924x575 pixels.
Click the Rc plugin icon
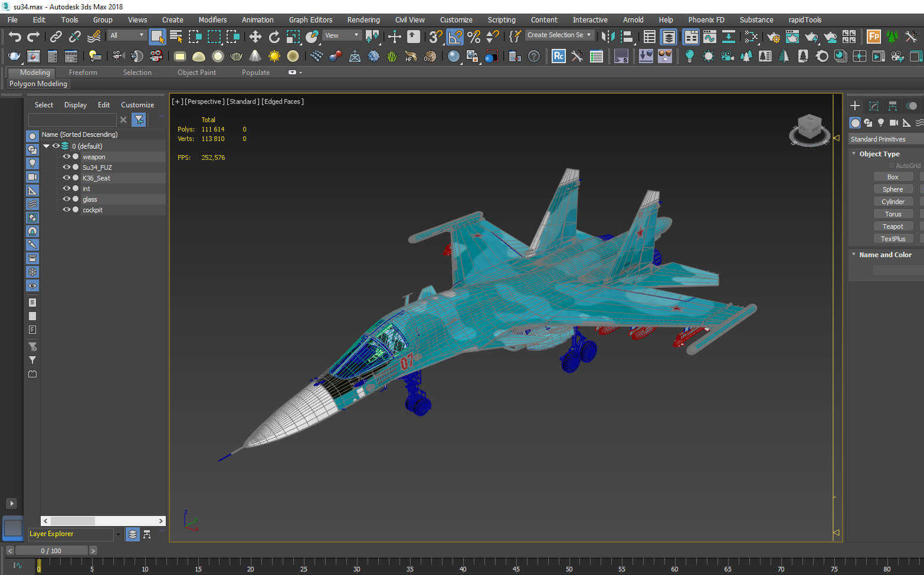point(558,57)
